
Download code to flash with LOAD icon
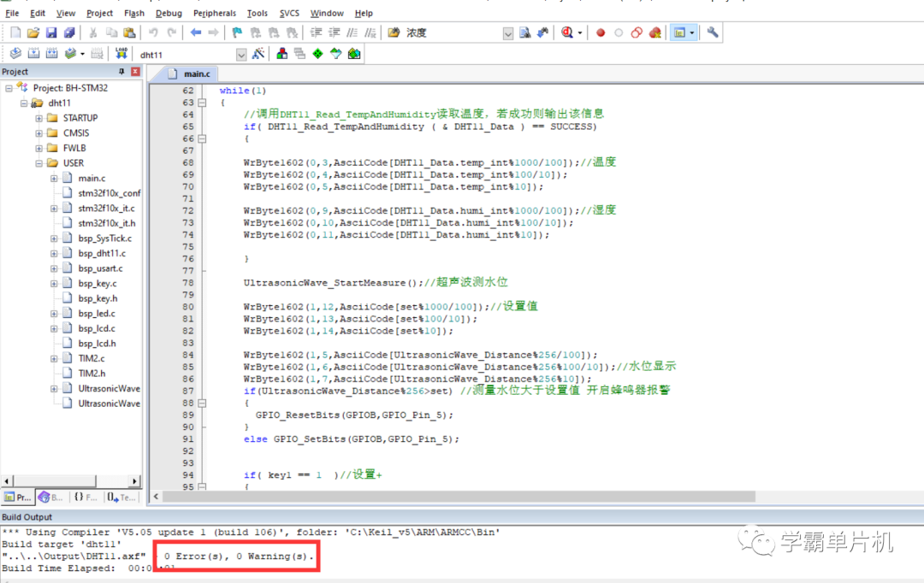pos(121,54)
